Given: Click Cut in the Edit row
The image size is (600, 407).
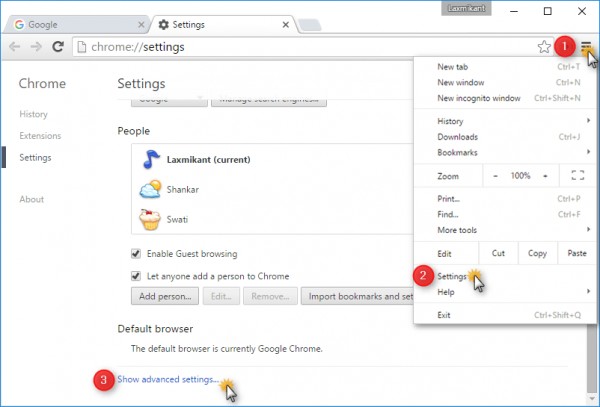Looking at the screenshot, I should coord(498,253).
